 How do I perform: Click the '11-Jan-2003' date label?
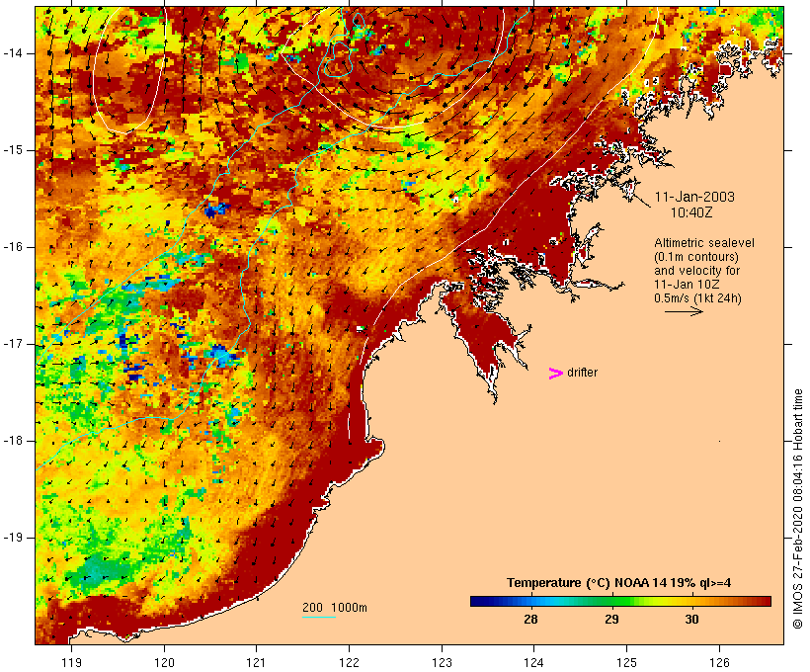pyautogui.click(x=694, y=197)
